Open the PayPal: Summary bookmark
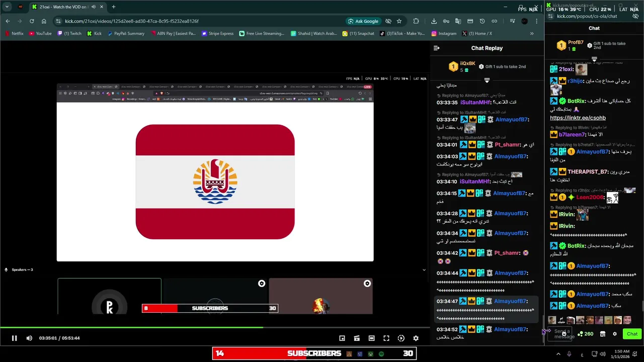Viewport: 644px width, 362px height. [126, 34]
